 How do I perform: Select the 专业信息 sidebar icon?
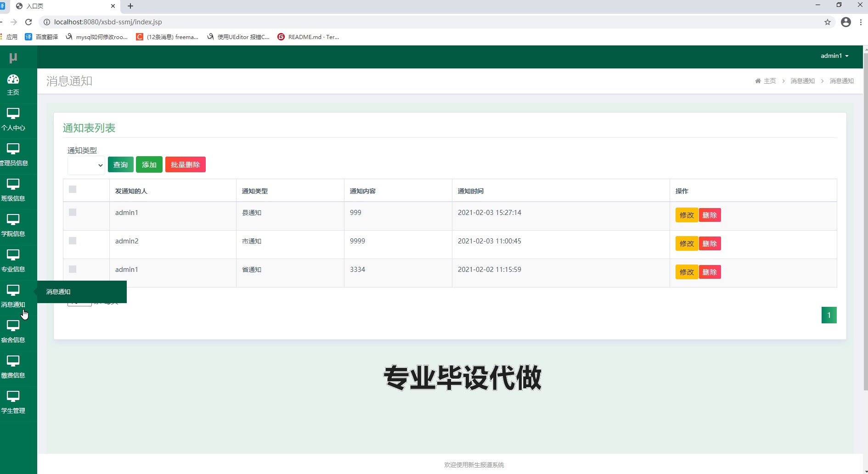tap(14, 260)
